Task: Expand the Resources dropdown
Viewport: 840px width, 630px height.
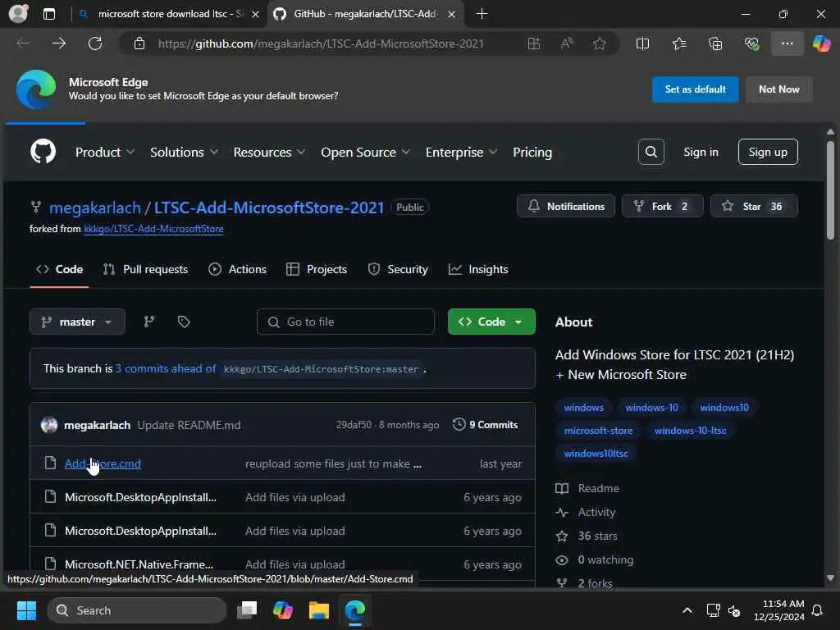Action: pos(269,152)
